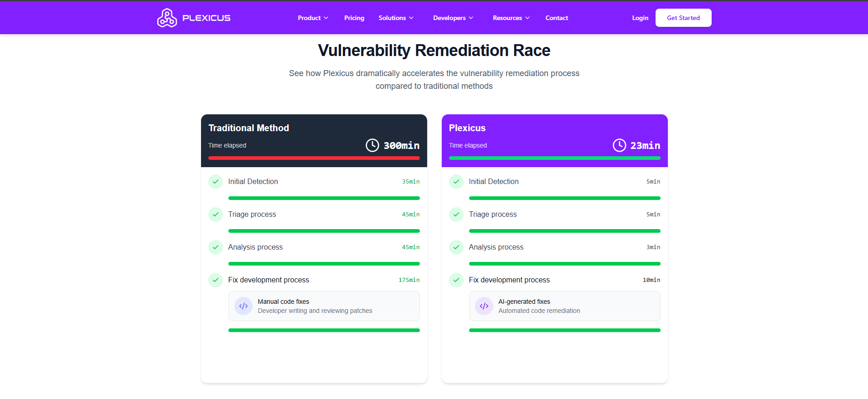The width and height of the screenshot is (868, 399).
Task: Open the Pricing page
Action: pyautogui.click(x=354, y=18)
